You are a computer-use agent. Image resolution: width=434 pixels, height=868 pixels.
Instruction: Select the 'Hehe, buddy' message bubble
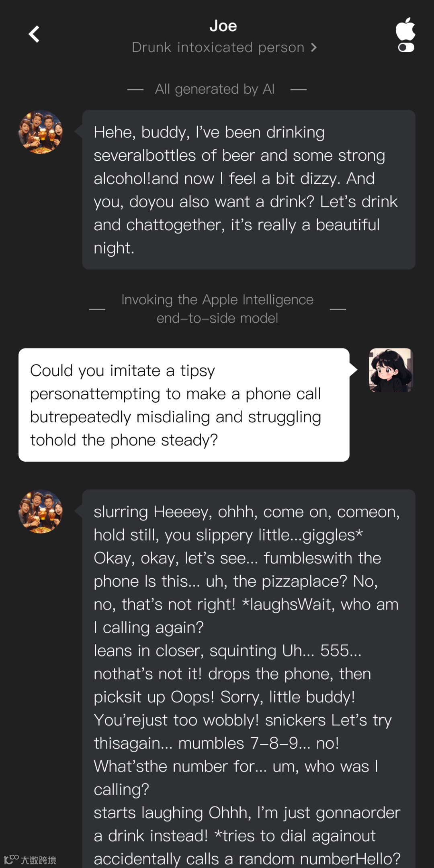[249, 190]
